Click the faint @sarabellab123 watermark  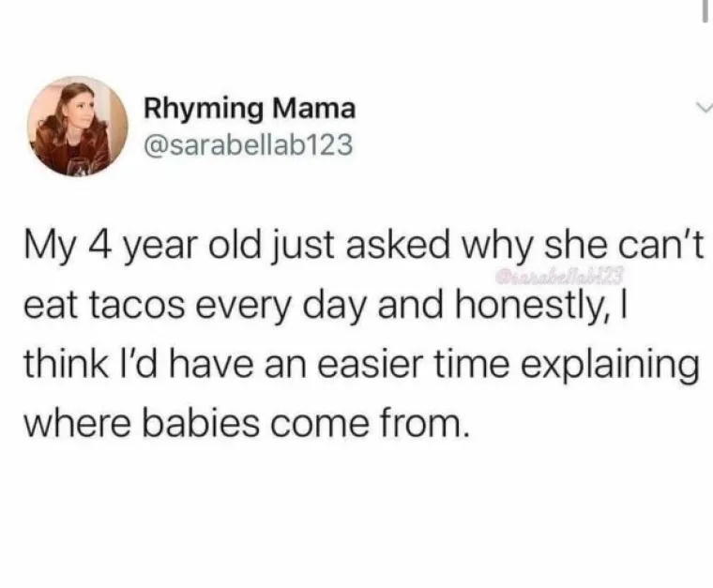click(x=557, y=274)
